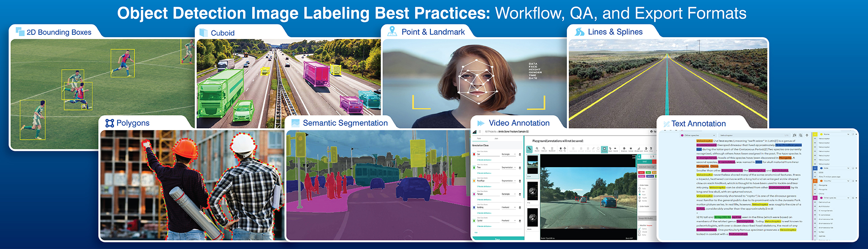
Task: Click the All Projects breadcrumb link
Action: (x=491, y=132)
